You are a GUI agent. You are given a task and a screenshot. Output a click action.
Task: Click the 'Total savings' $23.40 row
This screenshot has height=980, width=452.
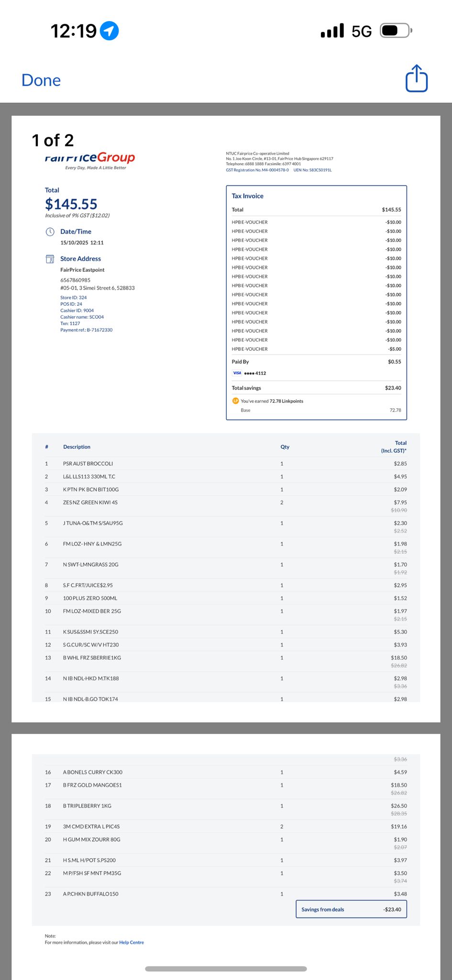point(317,388)
